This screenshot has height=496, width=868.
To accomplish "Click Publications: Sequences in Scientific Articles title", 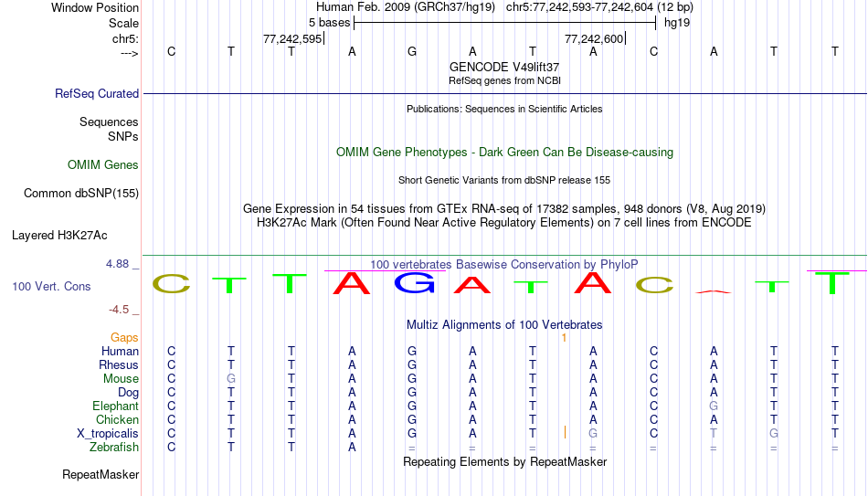I will 504,109.
